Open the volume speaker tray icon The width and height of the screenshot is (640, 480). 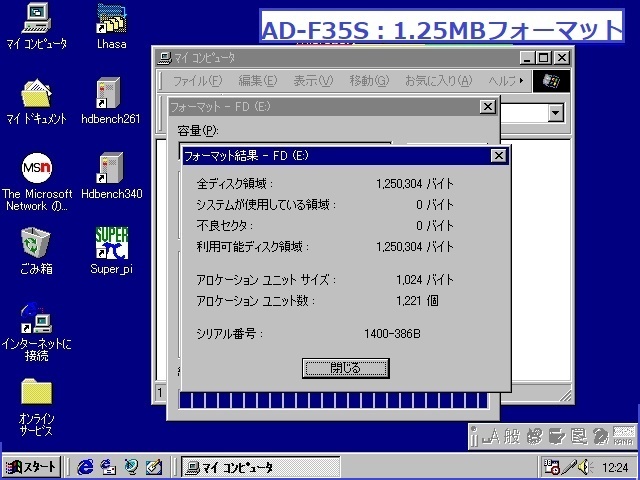[585, 467]
